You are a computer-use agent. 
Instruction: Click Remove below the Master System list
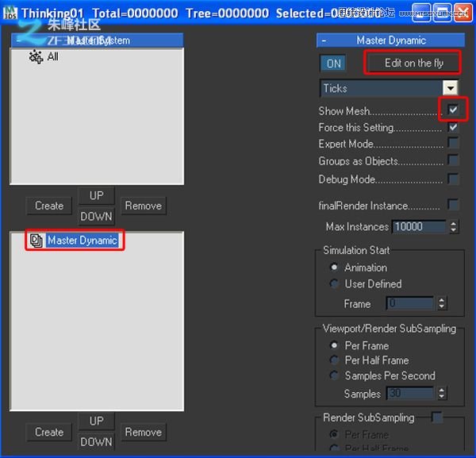pos(144,206)
